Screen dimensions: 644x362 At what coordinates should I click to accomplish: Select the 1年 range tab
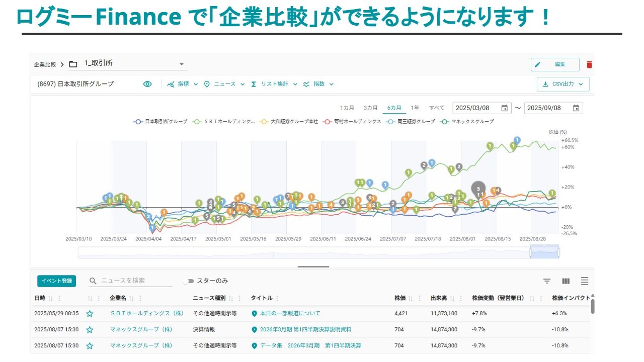click(x=415, y=108)
